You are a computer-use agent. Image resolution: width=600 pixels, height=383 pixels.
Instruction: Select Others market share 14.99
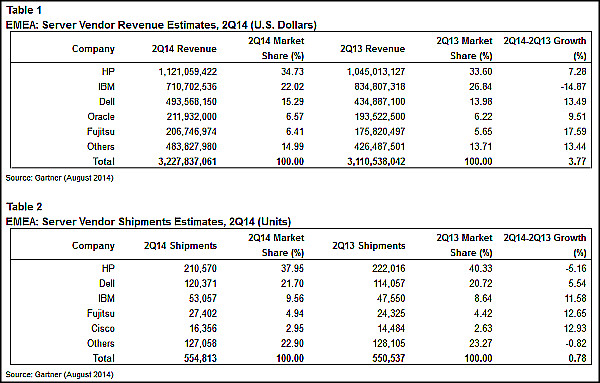292,147
